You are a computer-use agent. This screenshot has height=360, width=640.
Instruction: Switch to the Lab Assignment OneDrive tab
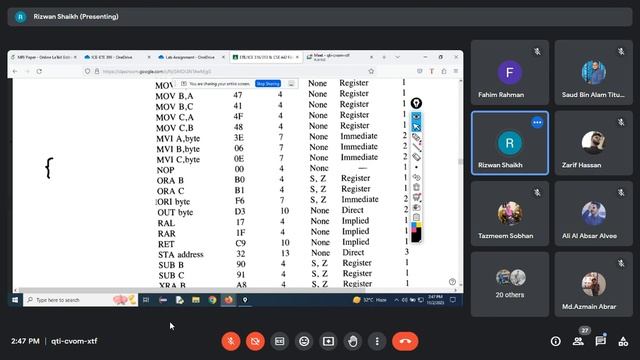pyautogui.click(x=191, y=57)
